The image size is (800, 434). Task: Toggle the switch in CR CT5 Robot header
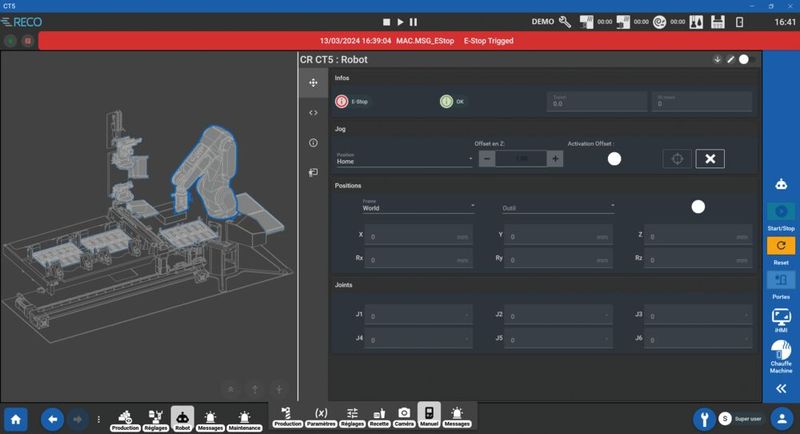pyautogui.click(x=744, y=59)
